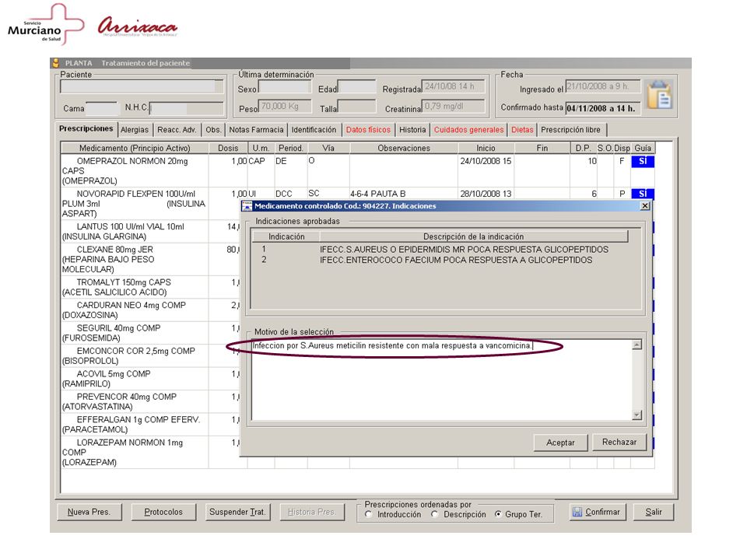The width and height of the screenshot is (747, 560).
Task: Click the Paciente name field
Action: click(142, 86)
